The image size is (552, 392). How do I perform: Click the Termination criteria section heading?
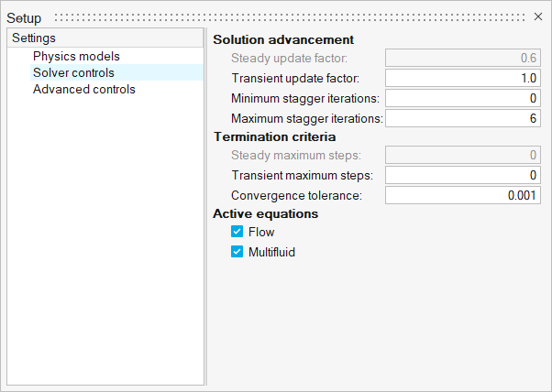pos(275,137)
